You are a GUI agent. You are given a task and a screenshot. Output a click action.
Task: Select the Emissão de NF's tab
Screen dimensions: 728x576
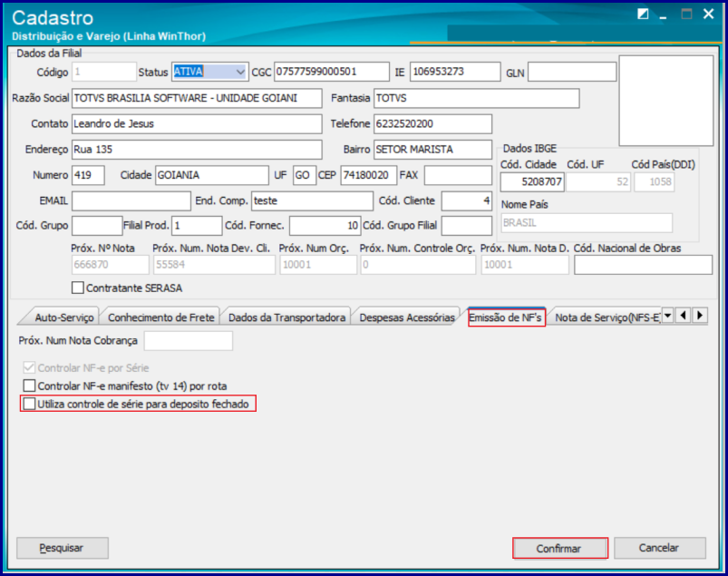[x=505, y=317]
